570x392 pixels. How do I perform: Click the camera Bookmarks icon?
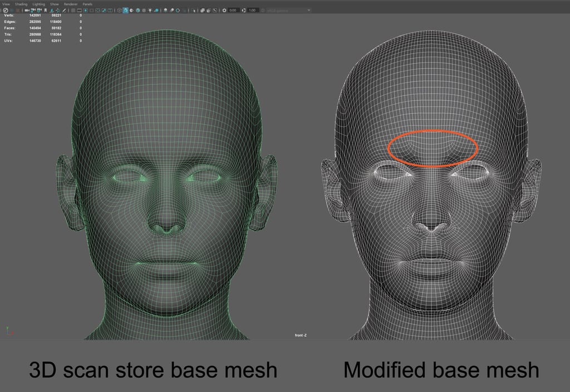46,10
